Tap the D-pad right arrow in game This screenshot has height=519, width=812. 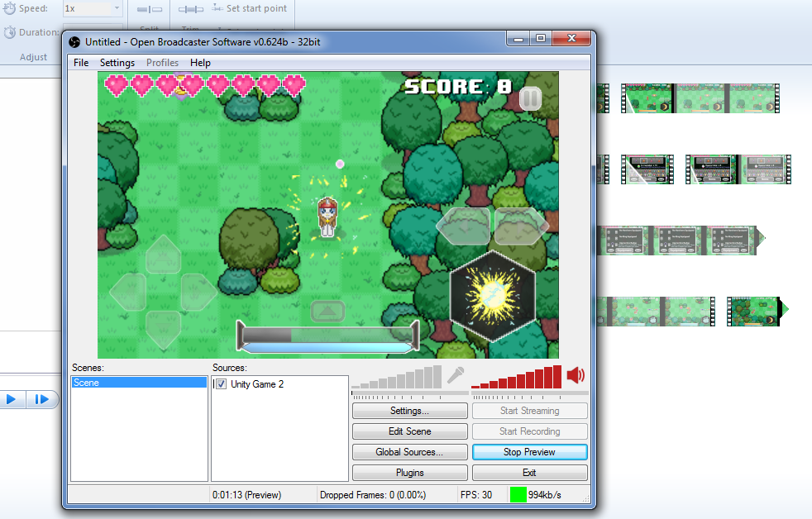click(198, 293)
